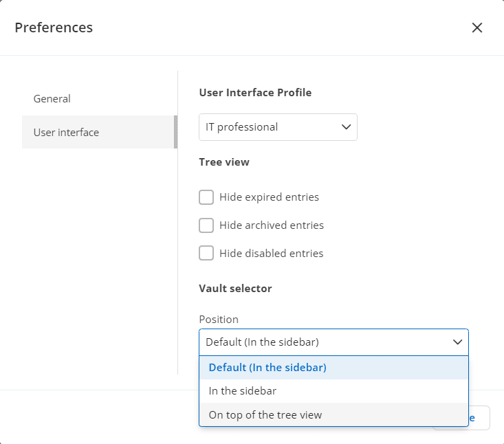504x444 pixels.
Task: Pick On top of the tree view
Action: click(x=265, y=414)
